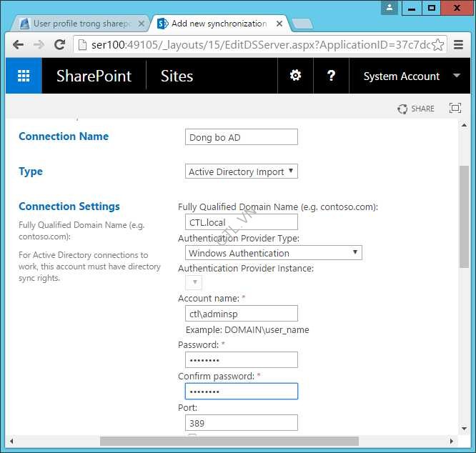Expand the System Account menu
476x453 pixels.
[x=411, y=76]
